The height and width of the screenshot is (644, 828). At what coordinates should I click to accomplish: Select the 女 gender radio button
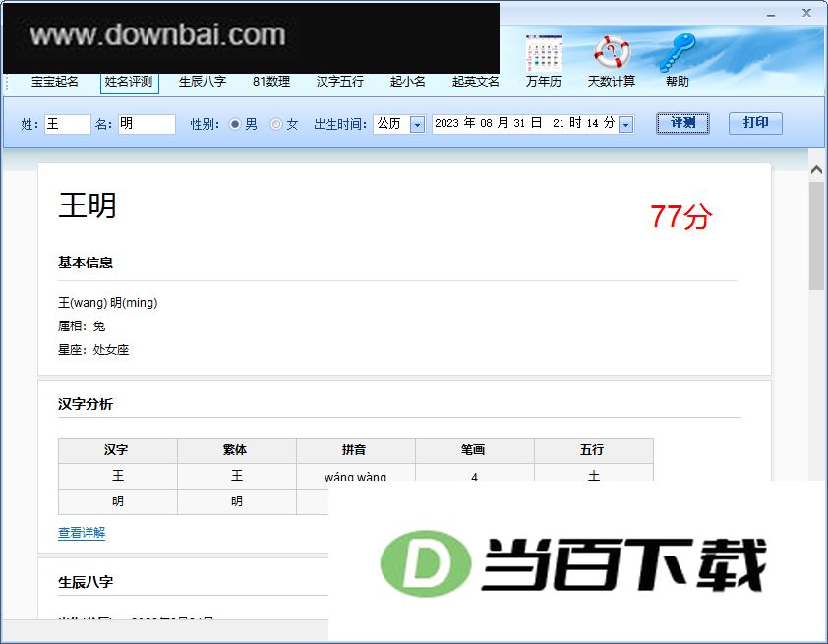coord(276,124)
